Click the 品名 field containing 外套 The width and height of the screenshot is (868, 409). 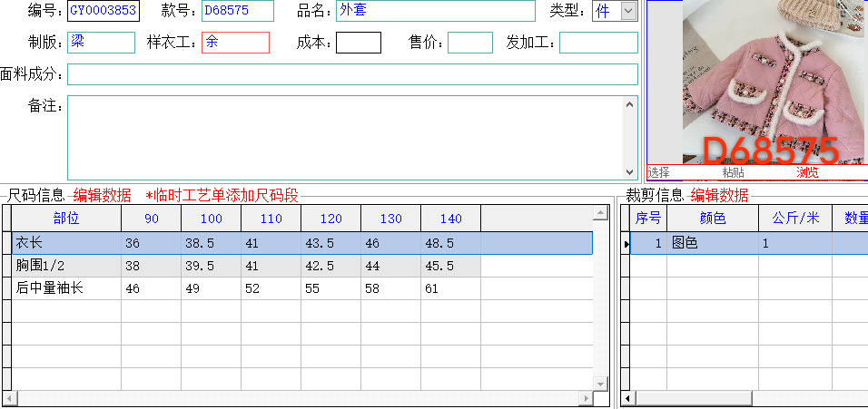coord(436,11)
